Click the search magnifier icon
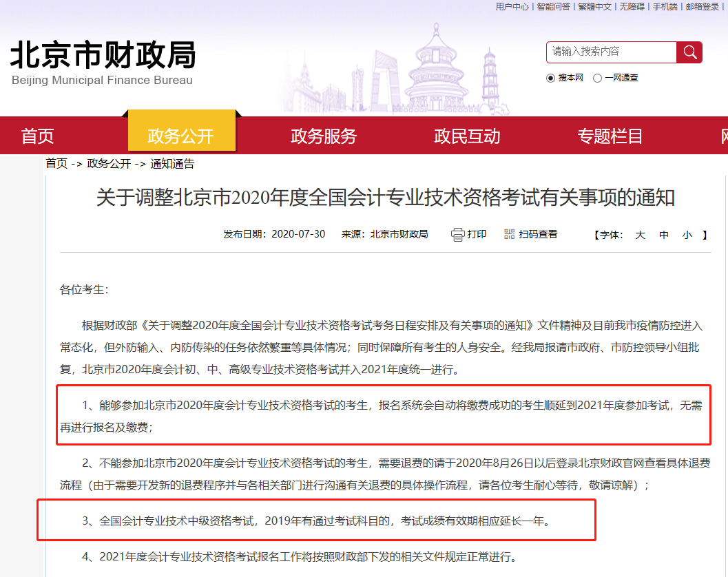 point(689,52)
